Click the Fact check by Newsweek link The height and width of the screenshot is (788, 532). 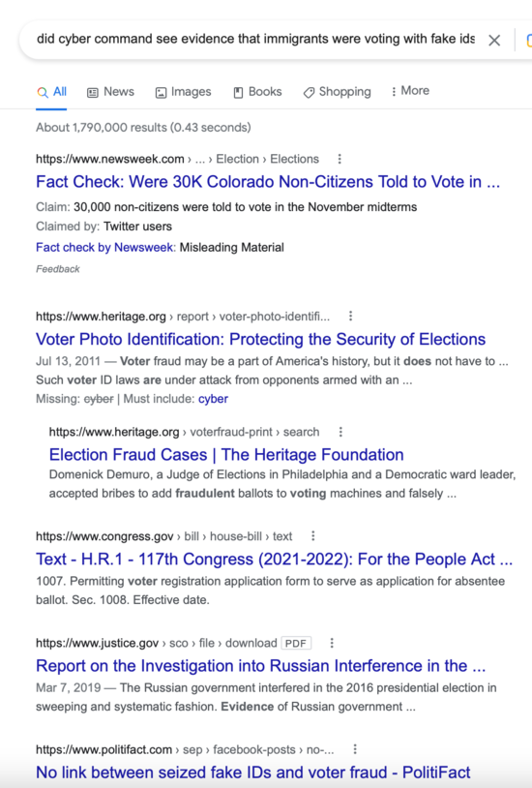pos(104,247)
